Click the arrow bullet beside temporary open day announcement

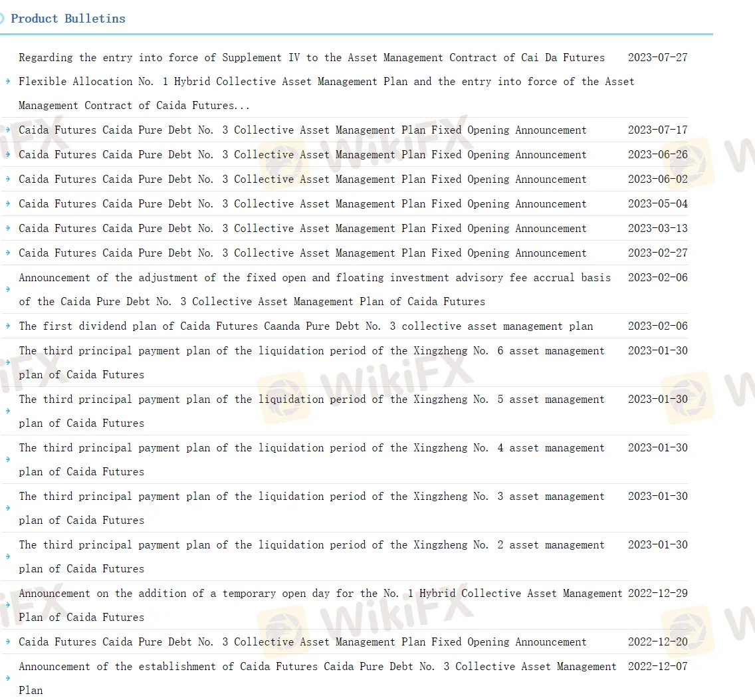[8, 605]
